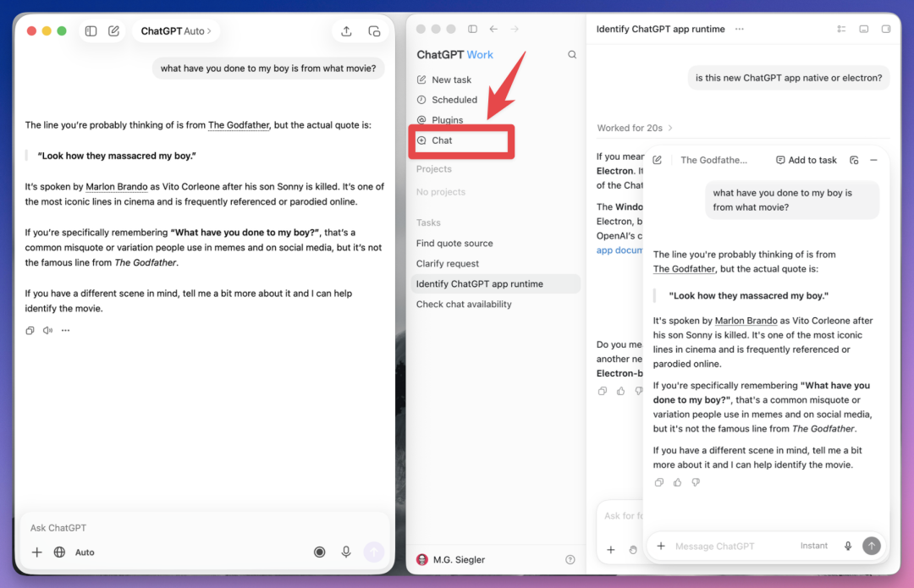Toggle sidebar in ChatGPT Work window
Screen dimensions: 914x588
coord(473,29)
